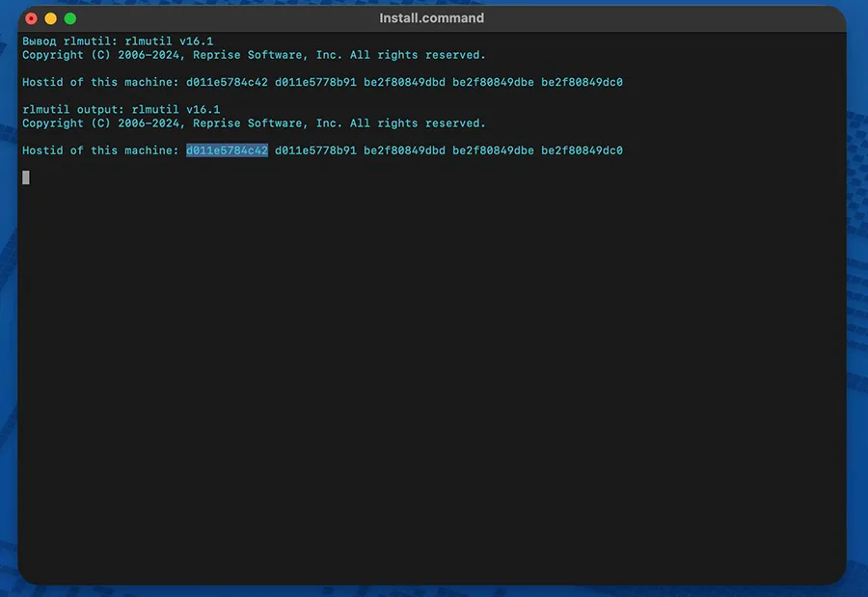Click the highlighted hostid d011e5784c42
The image size is (868, 597).
[x=227, y=150]
